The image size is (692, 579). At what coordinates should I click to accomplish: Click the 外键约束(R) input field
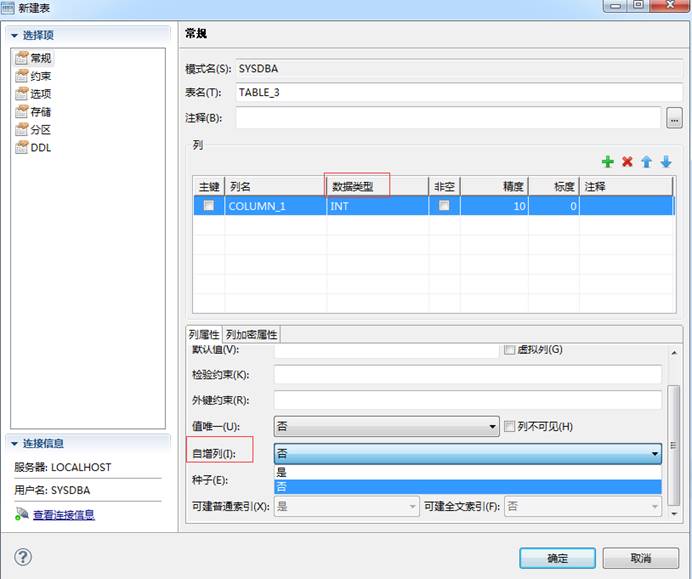tap(468, 400)
